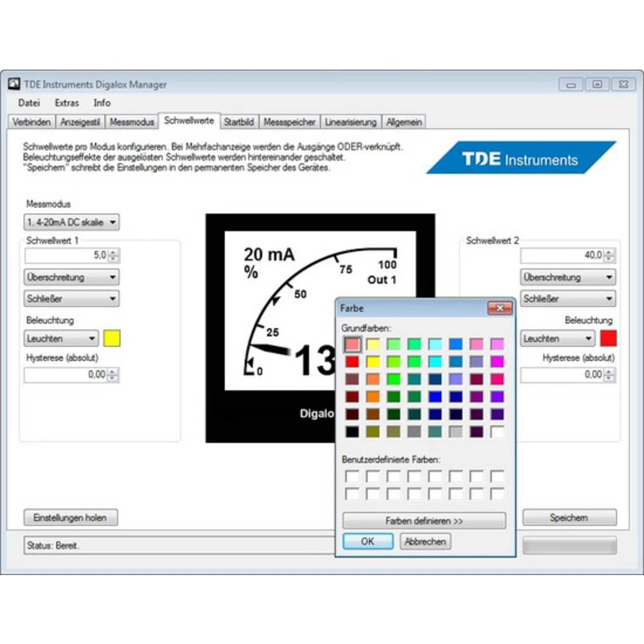The width and height of the screenshot is (644, 644).
Task: Click the Schwellwert 1 value input field
Action: click(x=66, y=255)
